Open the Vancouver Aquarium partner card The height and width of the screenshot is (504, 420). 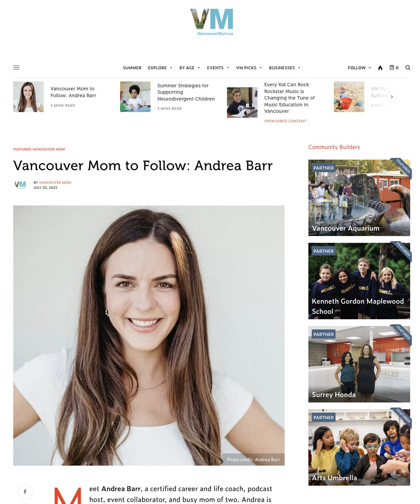coord(359,198)
